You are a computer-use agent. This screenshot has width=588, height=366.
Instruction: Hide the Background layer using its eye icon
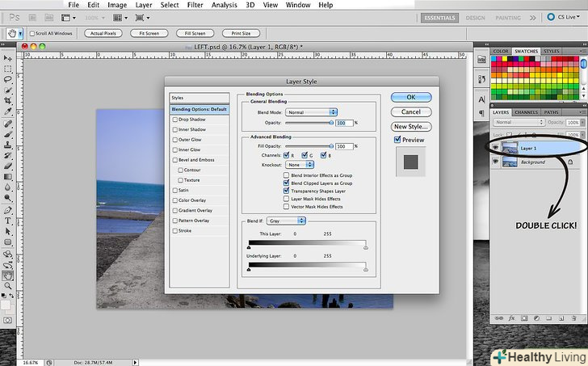(495, 162)
